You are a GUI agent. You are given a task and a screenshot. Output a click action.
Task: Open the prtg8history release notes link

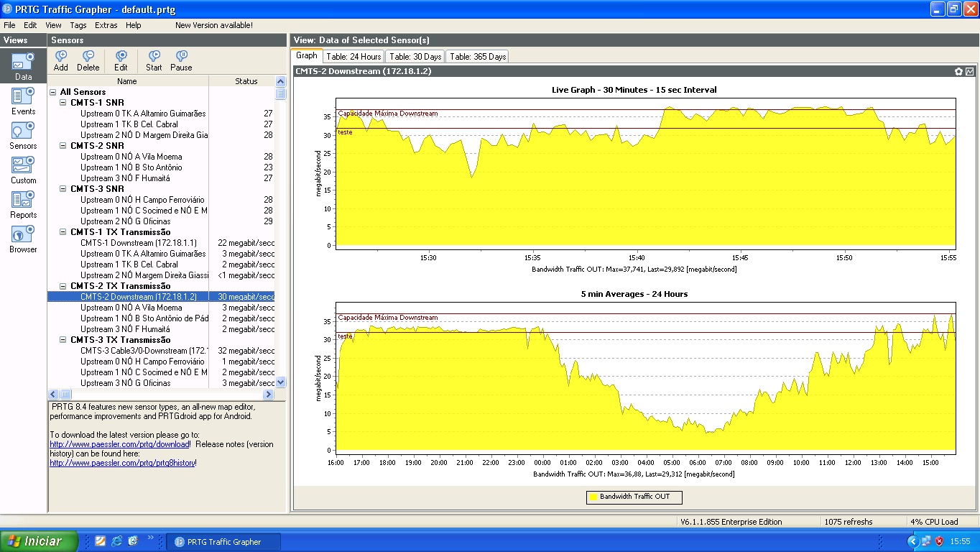[x=122, y=463]
